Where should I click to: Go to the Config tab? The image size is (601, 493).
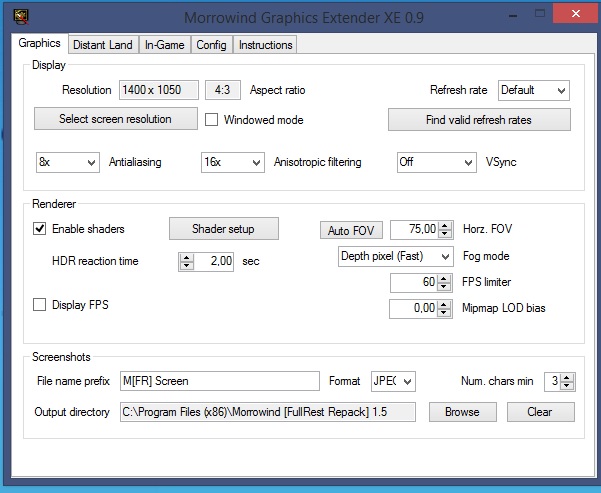click(211, 45)
